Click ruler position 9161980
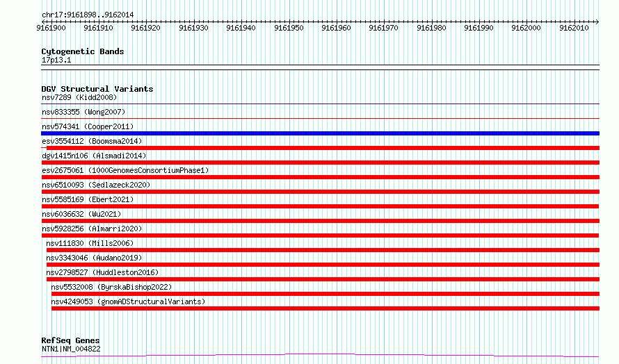Image resolution: width=619 pixels, height=364 pixels. [x=431, y=28]
